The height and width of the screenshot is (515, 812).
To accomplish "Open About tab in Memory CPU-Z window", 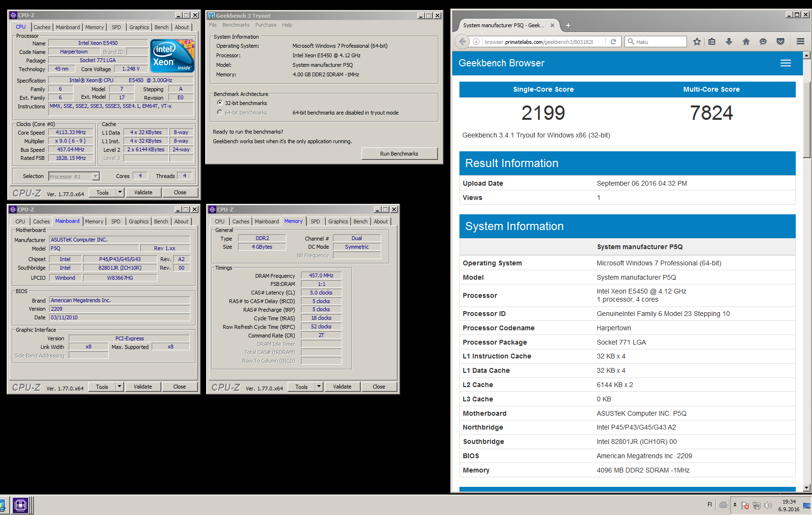I will (381, 221).
